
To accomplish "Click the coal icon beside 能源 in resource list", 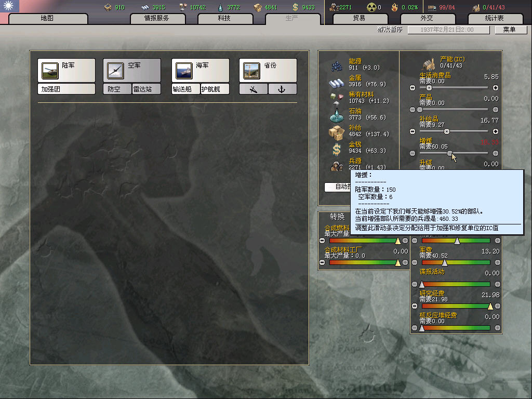I will [x=336, y=65].
